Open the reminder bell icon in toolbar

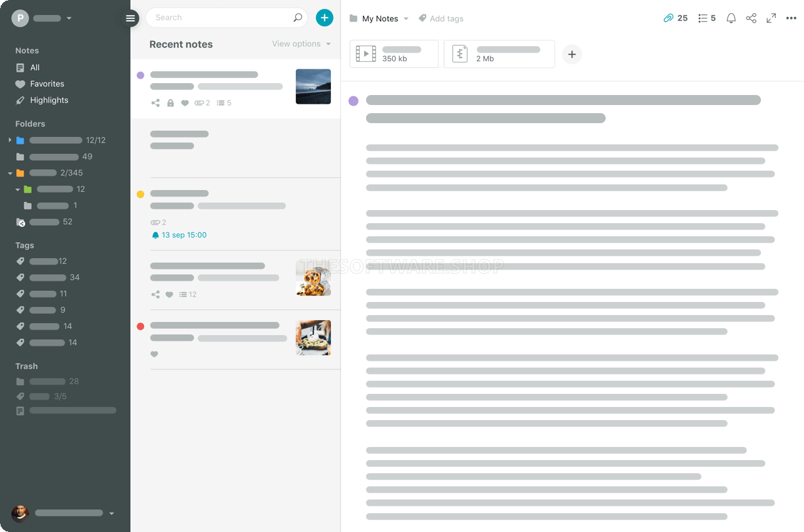click(731, 18)
